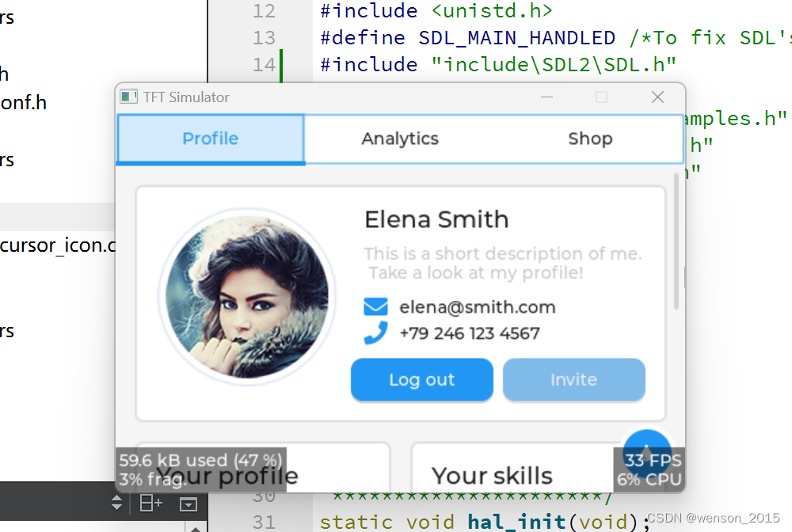The height and width of the screenshot is (532, 792).
Task: Select cursor_icon.c in the IDE file tree
Action: coord(58,245)
